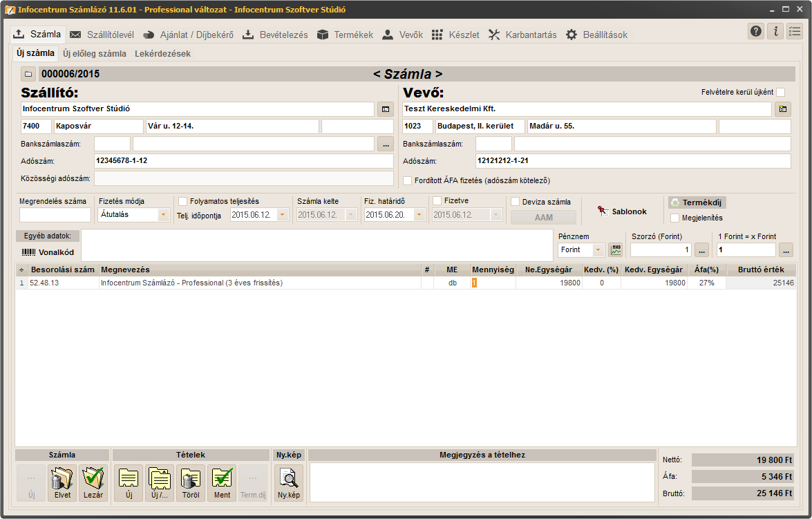Viewport: 812px width, 519px height.
Task: Click into Megrendelés száma field
Action: pos(55,214)
